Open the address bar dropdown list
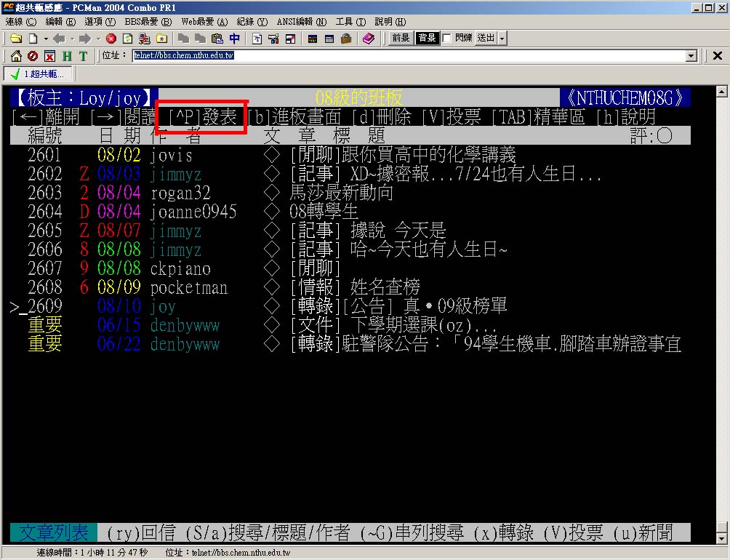This screenshot has height=560, width=730. point(691,56)
